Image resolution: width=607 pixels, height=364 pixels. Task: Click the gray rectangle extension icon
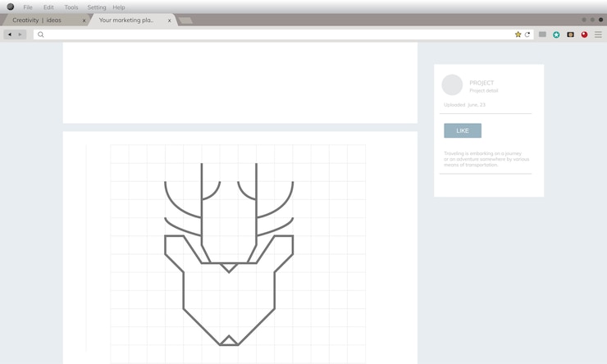click(x=543, y=34)
